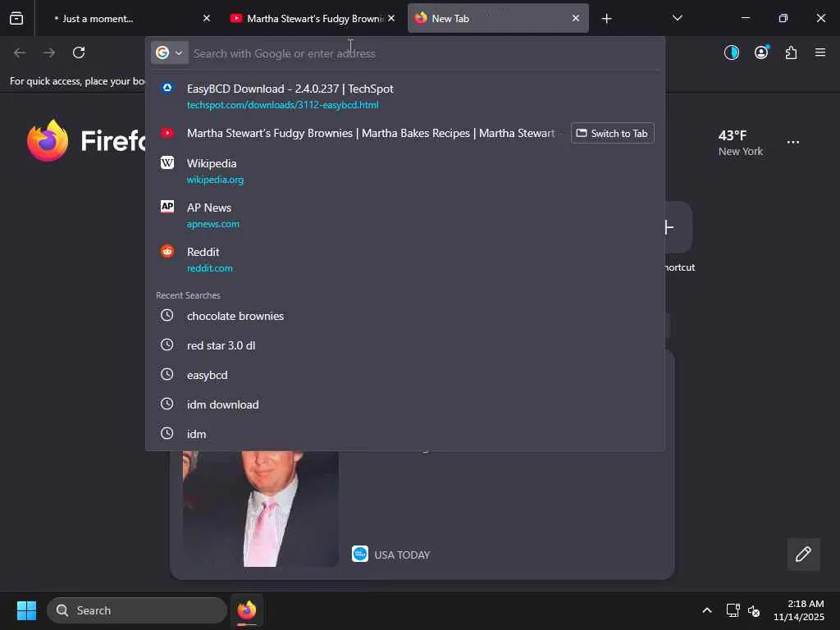This screenshot has height=630, width=840.
Task: Open the network status tray icon
Action: [733, 610]
